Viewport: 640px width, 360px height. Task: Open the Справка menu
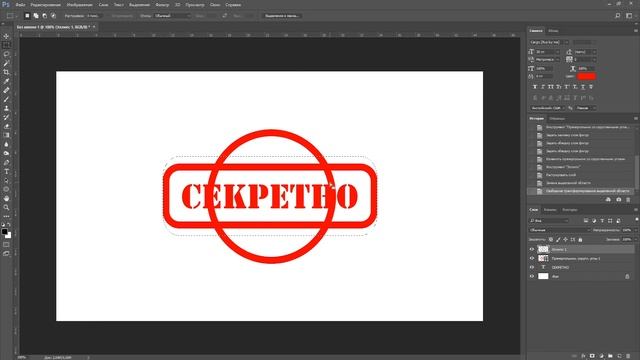pos(233,5)
